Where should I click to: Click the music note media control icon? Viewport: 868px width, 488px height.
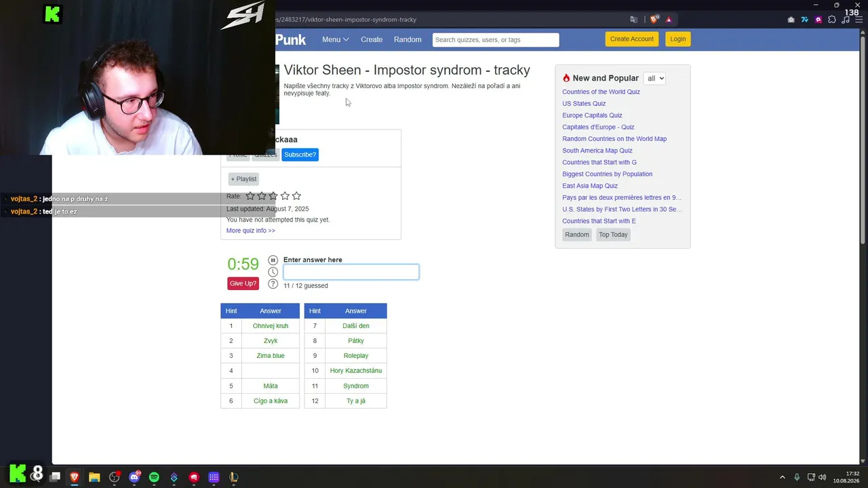[x=845, y=20]
